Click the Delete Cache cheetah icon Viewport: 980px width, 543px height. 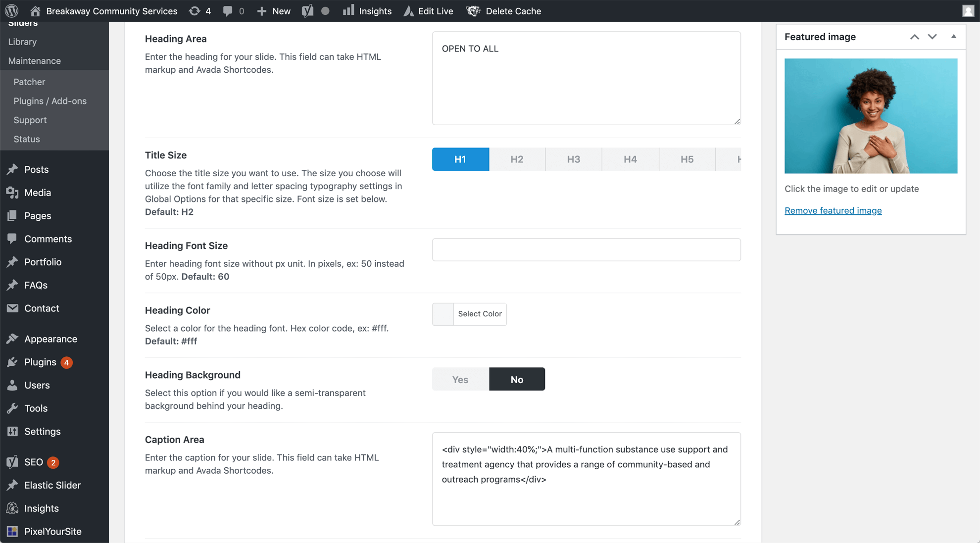tap(473, 11)
